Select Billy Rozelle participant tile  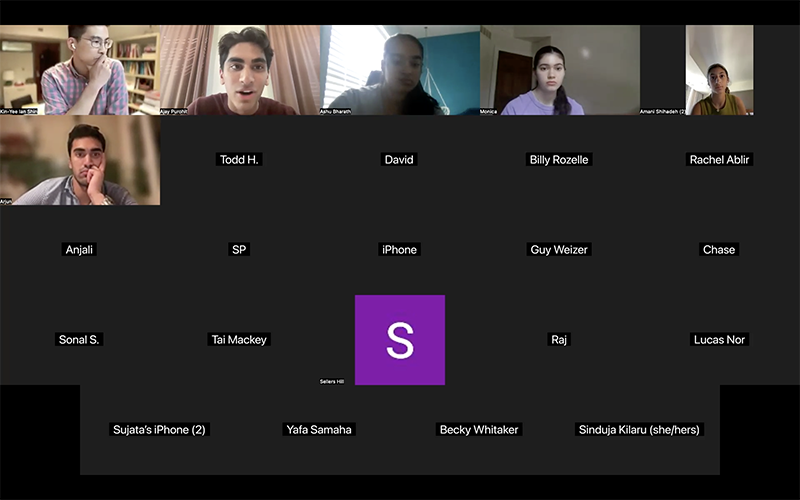click(x=559, y=160)
